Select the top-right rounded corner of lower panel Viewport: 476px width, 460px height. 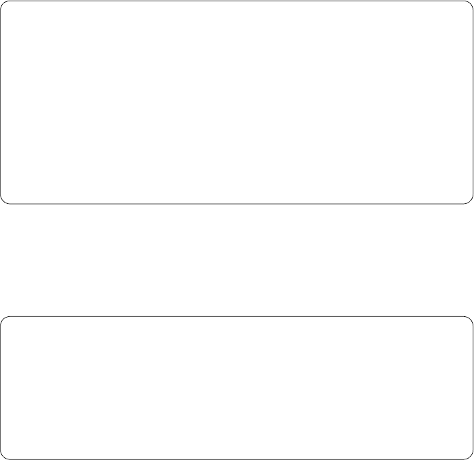pos(469,320)
